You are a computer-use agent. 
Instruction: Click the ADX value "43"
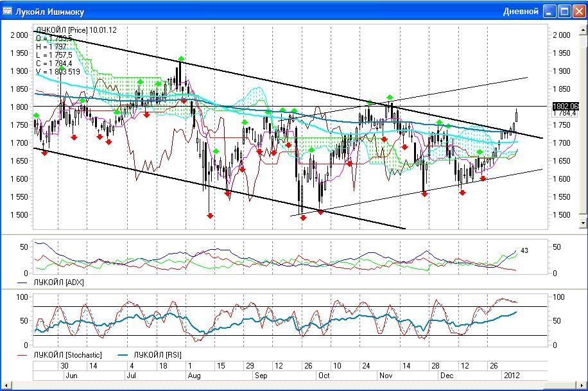coord(524,250)
